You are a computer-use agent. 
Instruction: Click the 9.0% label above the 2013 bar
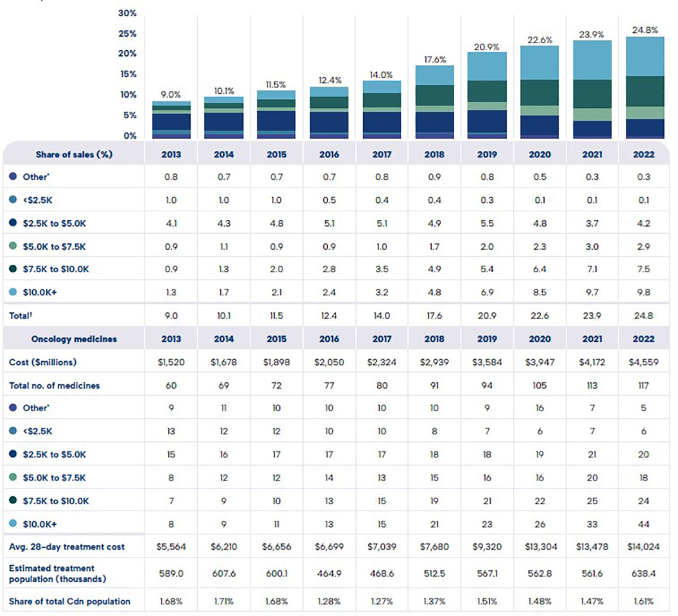click(x=171, y=95)
